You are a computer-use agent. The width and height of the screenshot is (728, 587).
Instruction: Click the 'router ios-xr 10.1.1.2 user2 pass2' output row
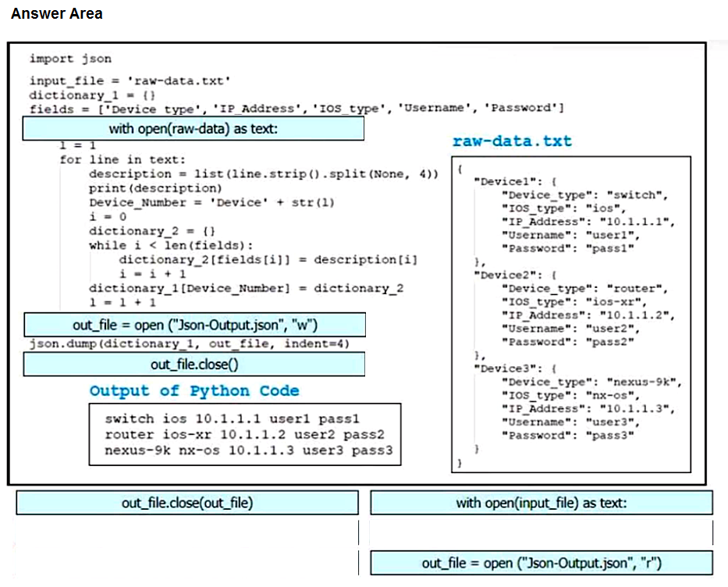point(245,435)
